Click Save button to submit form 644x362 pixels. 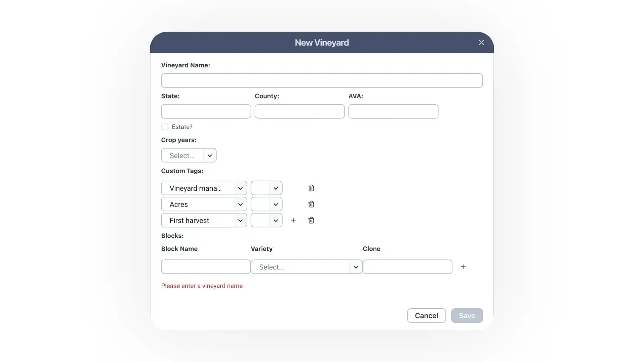point(467,315)
